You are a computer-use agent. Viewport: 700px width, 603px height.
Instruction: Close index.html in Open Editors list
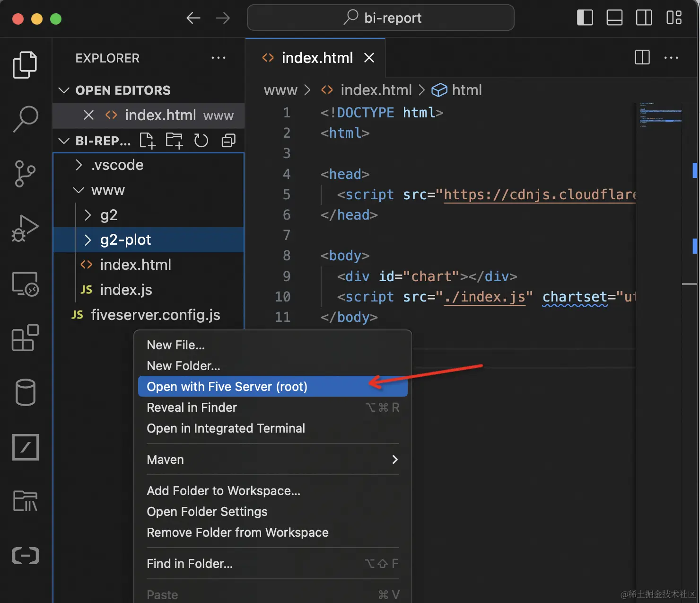pos(88,115)
